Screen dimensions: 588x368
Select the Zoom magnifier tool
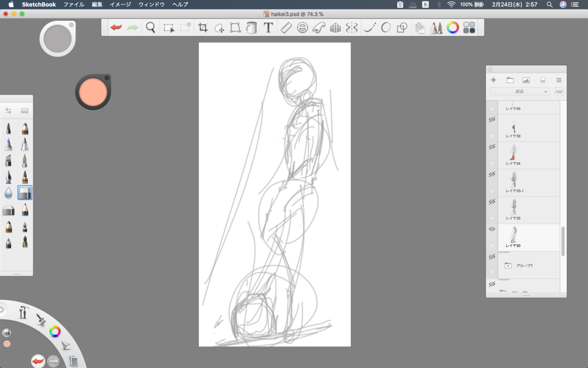150,27
